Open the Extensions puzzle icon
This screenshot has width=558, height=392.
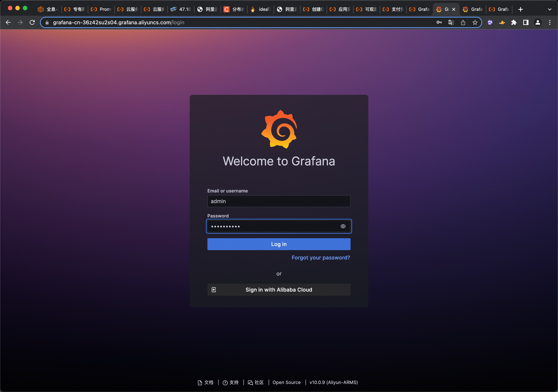[514, 23]
